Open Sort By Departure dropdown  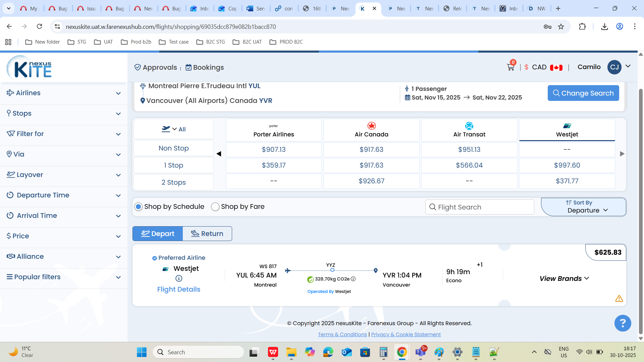pyautogui.click(x=583, y=207)
